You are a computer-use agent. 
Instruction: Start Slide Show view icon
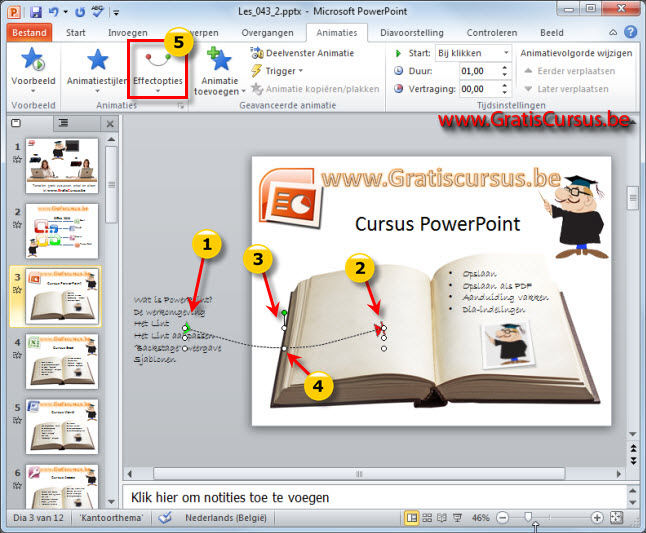pos(457,518)
